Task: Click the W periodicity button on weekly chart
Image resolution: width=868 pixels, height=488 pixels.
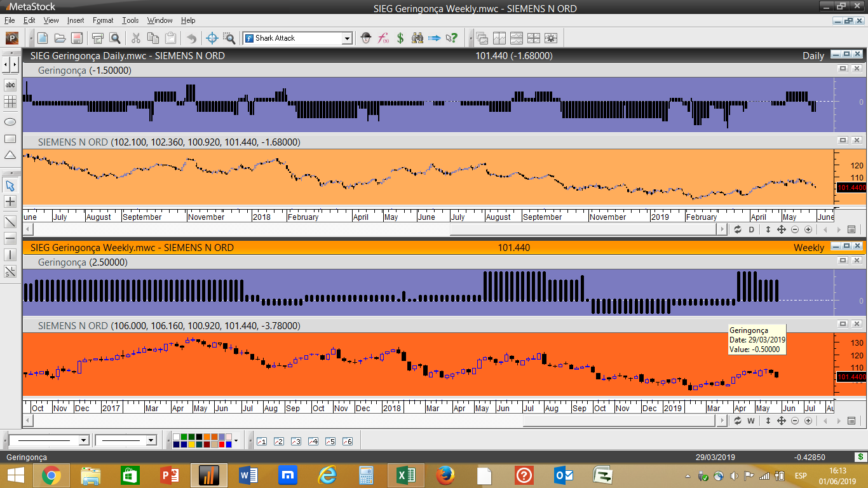Action: click(x=750, y=421)
